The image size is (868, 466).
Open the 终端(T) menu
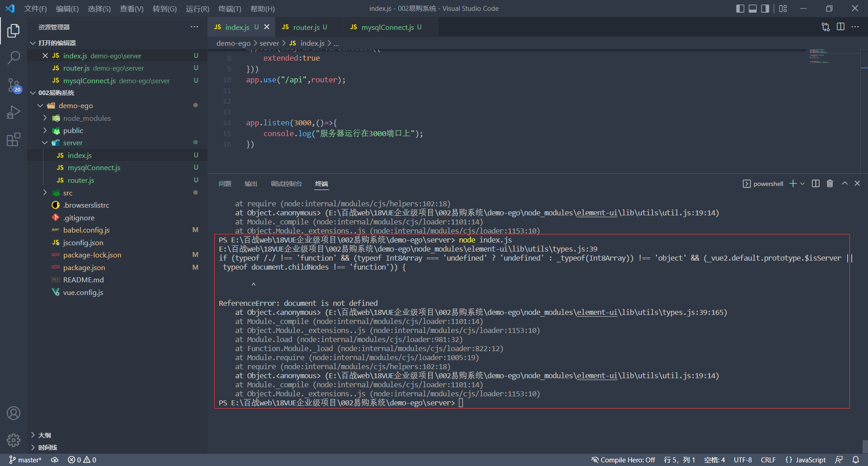[x=230, y=9]
